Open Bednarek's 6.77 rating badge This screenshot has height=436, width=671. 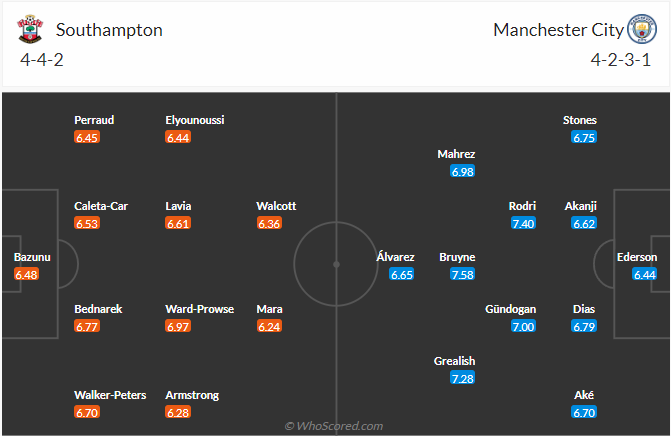[88, 326]
